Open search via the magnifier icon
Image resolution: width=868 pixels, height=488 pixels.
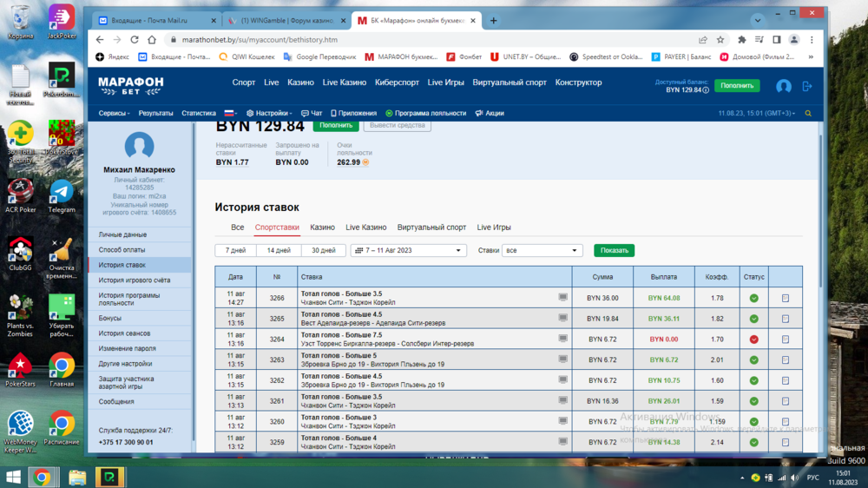808,114
